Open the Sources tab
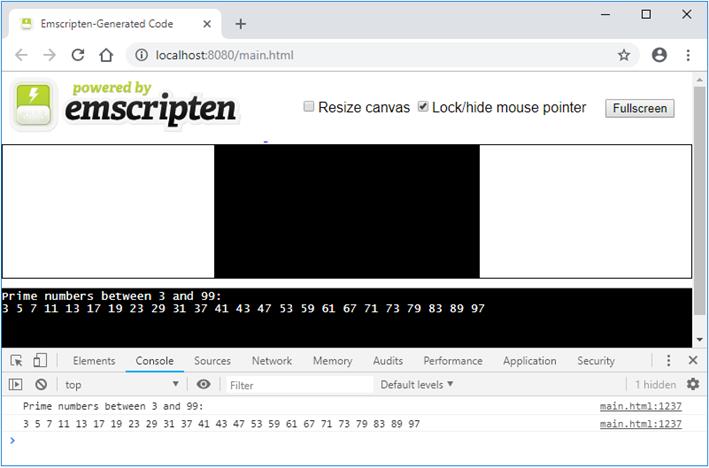709x468 pixels. 213,361
